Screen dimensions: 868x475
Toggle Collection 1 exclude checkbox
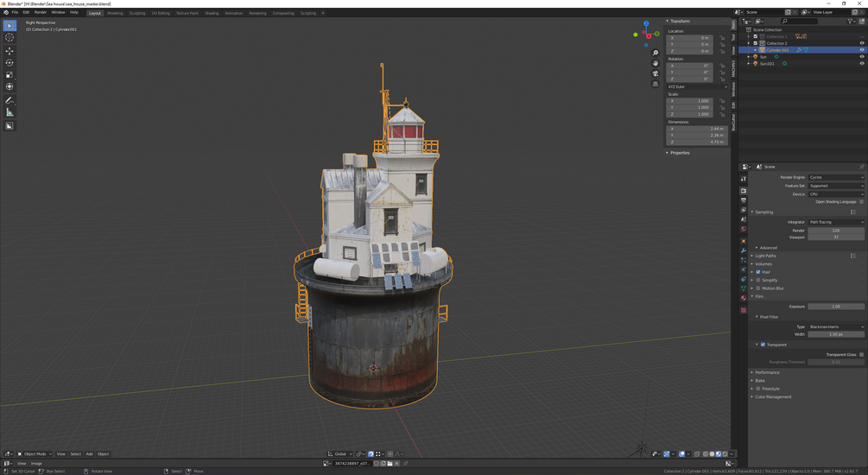755,36
